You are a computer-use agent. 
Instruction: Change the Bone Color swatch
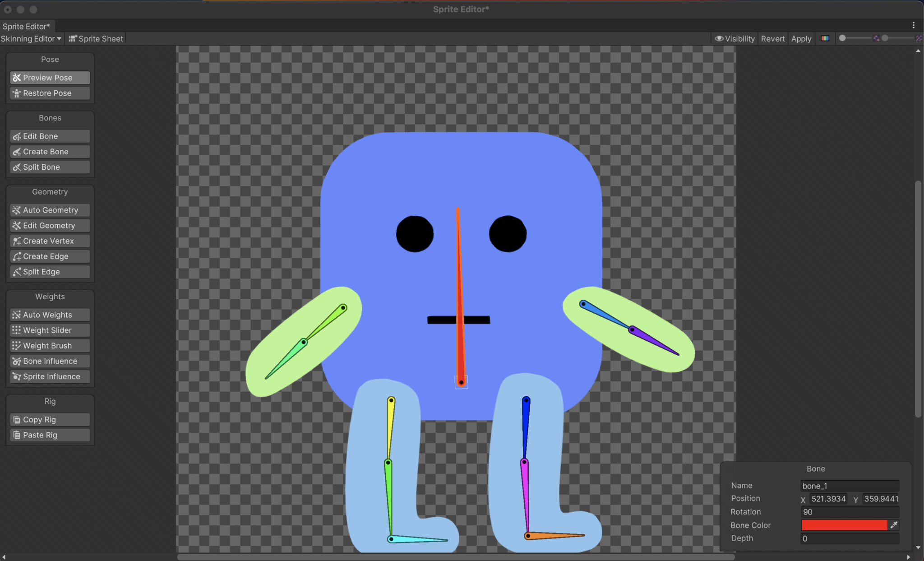click(x=844, y=525)
